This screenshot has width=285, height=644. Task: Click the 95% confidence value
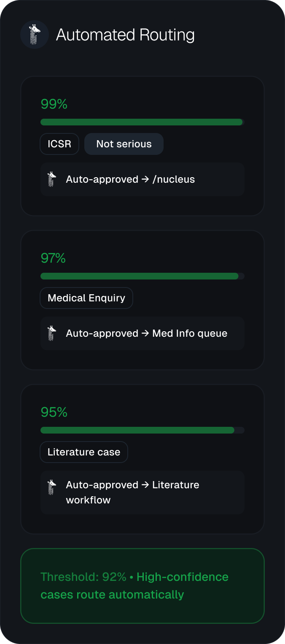[54, 412]
